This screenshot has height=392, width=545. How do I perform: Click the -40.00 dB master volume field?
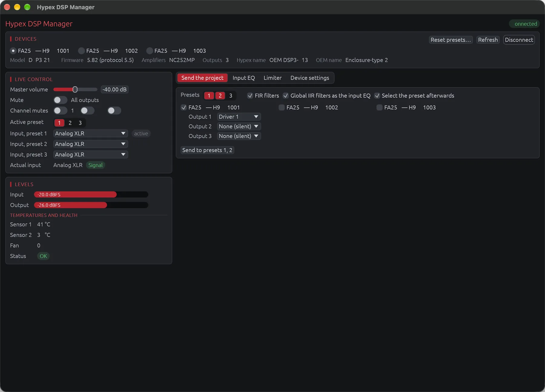tap(114, 89)
